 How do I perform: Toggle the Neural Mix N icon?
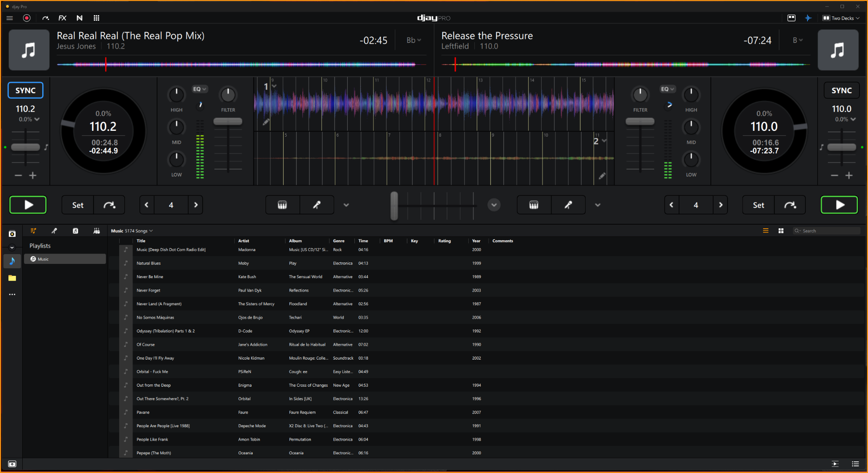click(80, 18)
